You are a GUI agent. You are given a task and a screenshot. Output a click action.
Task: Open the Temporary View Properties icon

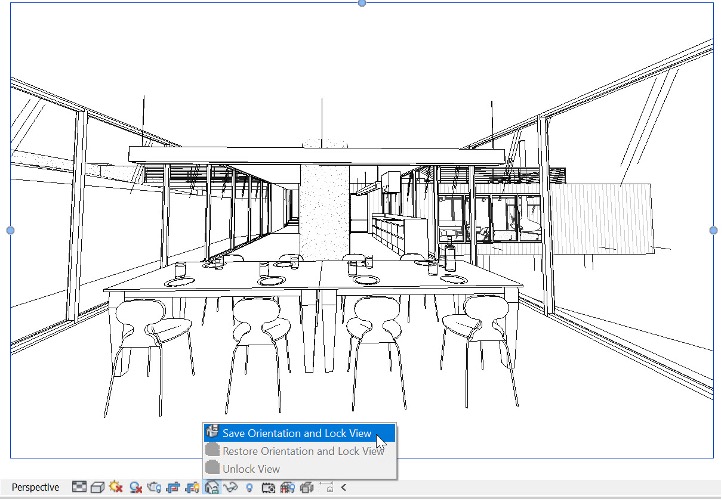(268, 487)
